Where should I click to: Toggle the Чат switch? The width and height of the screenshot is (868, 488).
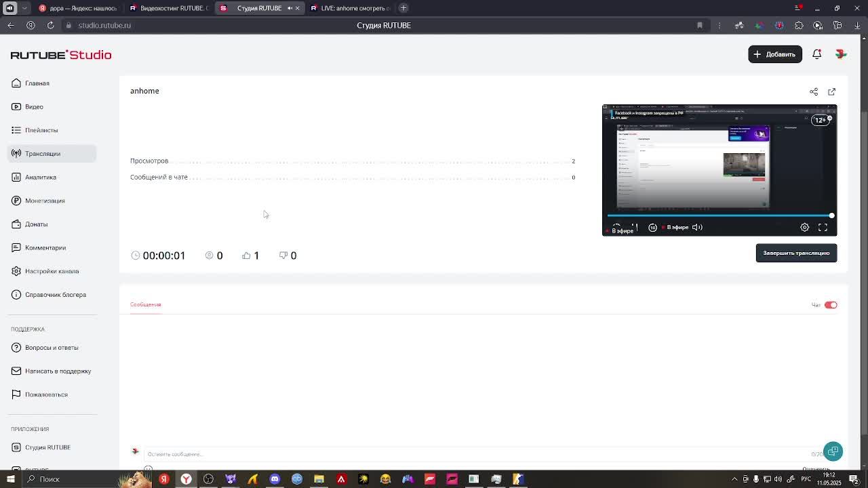pyautogui.click(x=831, y=305)
